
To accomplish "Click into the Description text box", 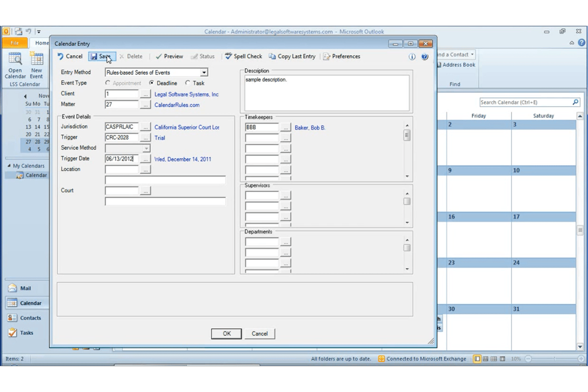I will pos(327,93).
